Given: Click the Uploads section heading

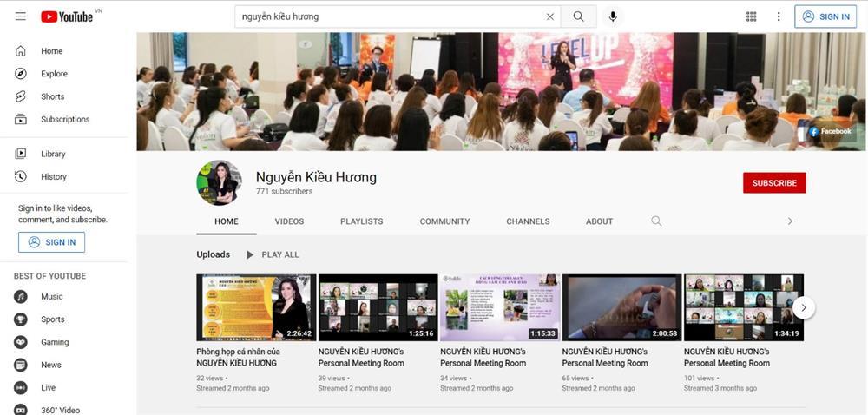Looking at the screenshot, I should 214,254.
